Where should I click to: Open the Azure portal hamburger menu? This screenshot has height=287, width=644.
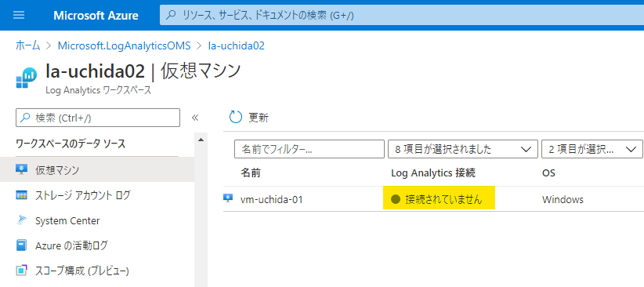pyautogui.click(x=19, y=16)
